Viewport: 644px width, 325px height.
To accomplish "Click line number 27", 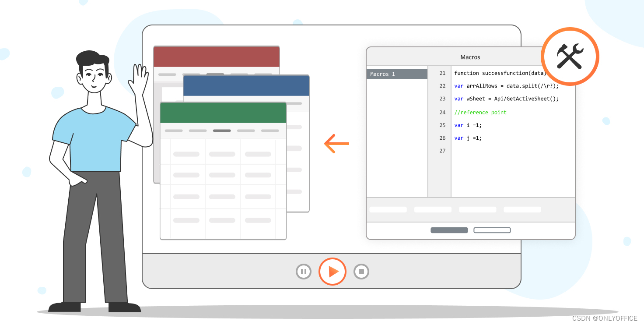I will [442, 151].
